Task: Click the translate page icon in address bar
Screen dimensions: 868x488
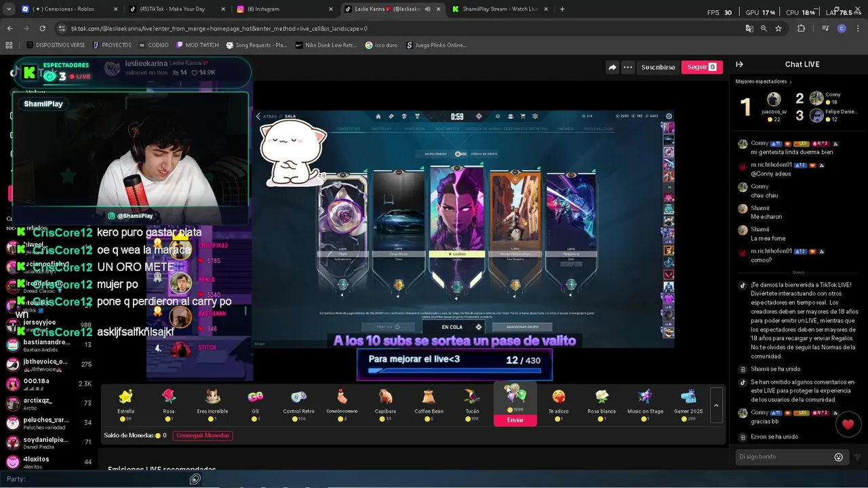Action: pos(749,28)
